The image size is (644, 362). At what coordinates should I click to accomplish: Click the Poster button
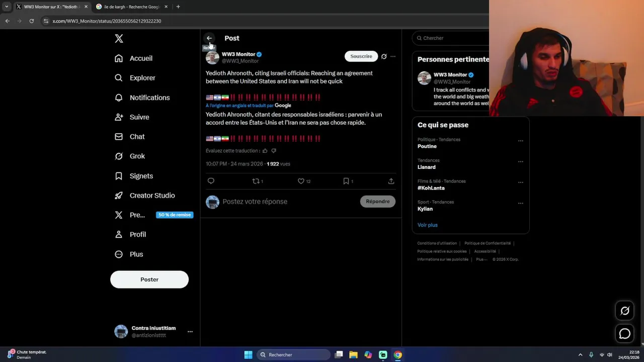tap(149, 280)
